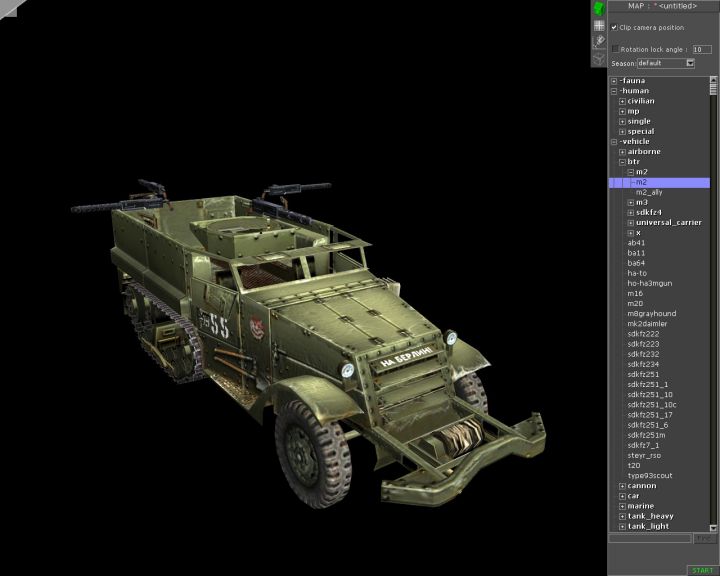
Task: Expand the universal_carrier node
Action: [630, 223]
